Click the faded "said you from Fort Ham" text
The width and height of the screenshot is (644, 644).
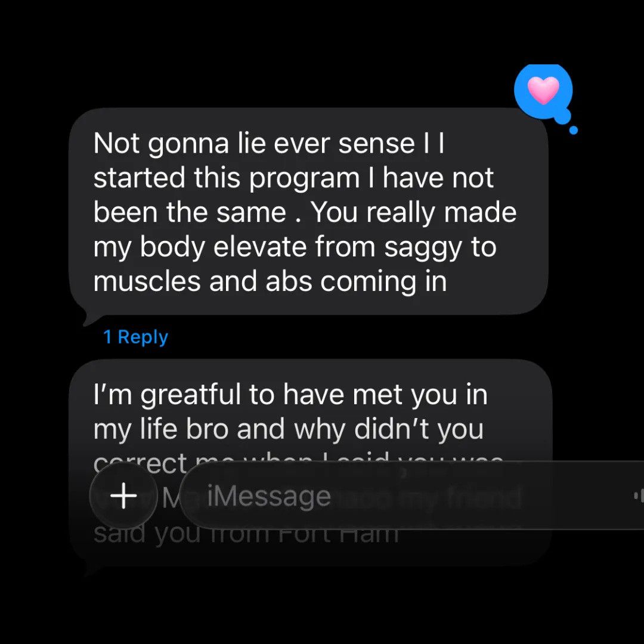pos(246,534)
